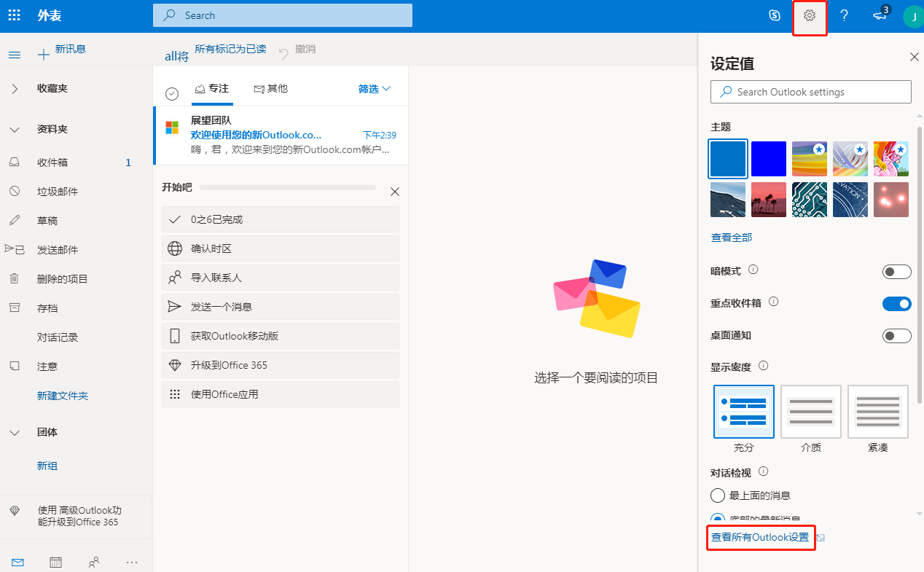924x572 pixels.
Task: Select the circuit board theme swatch
Action: 810,200
